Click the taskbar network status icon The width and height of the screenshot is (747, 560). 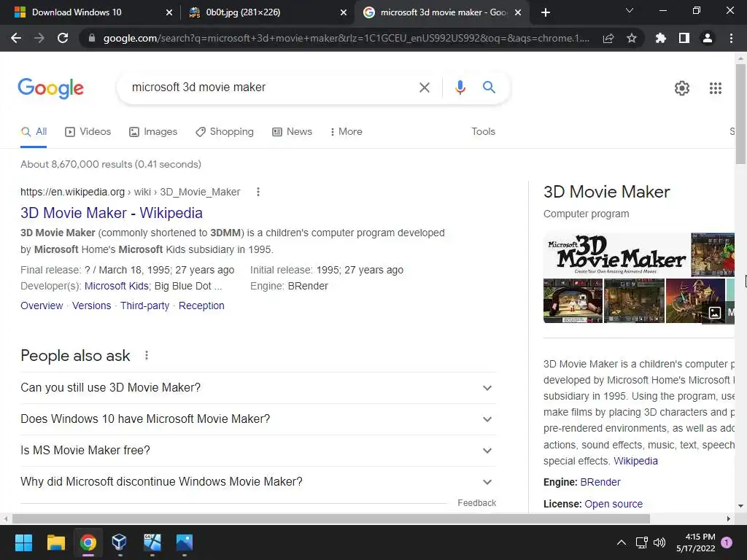tap(641, 542)
